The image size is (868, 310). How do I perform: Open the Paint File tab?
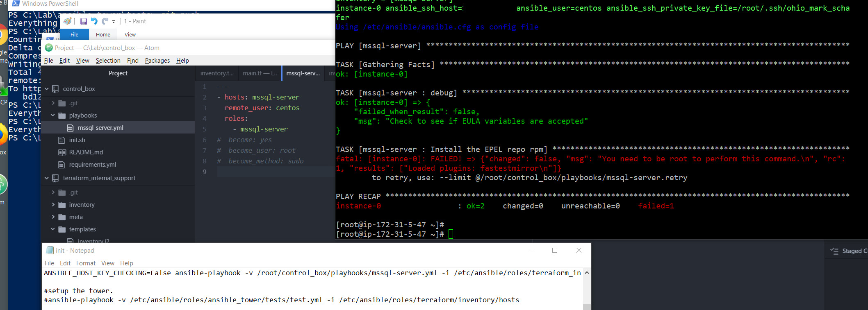[74, 35]
